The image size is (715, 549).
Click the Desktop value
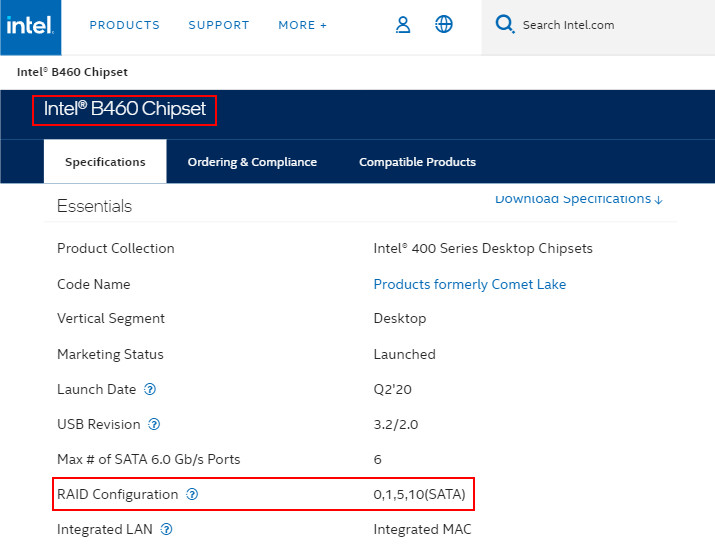point(400,318)
